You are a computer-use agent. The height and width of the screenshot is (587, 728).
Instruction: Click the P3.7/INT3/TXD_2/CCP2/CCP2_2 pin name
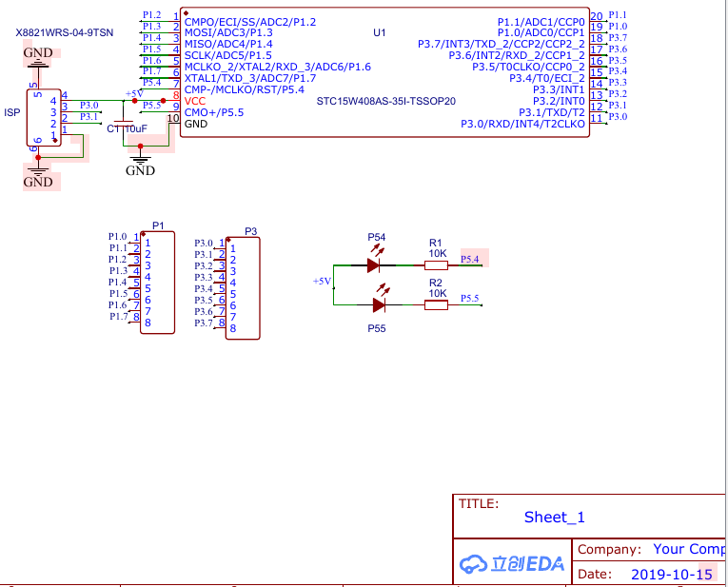point(502,44)
